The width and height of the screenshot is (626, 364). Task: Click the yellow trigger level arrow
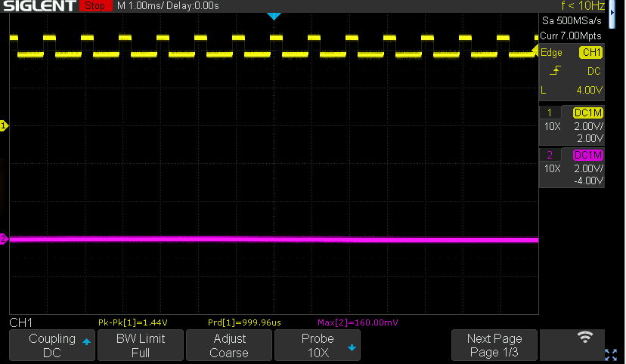point(535,50)
